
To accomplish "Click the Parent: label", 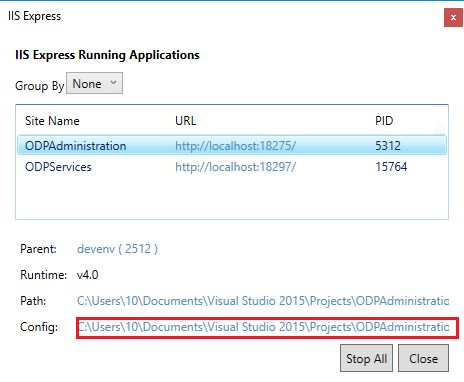I will (38, 249).
